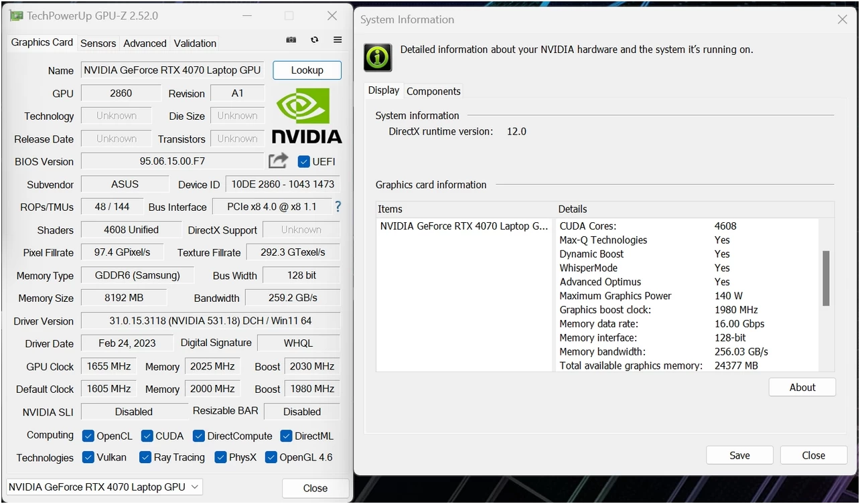Toggle the UEFI checkbox
The height and width of the screenshot is (504, 860).
pyautogui.click(x=304, y=161)
